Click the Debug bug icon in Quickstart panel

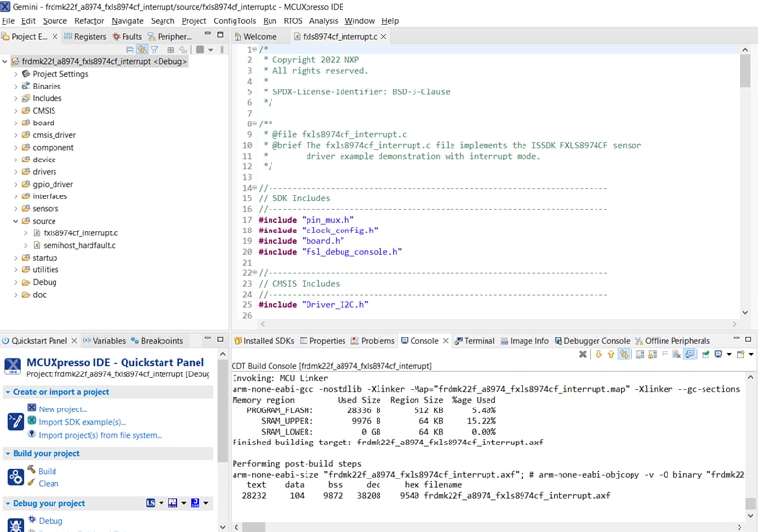pos(32,520)
